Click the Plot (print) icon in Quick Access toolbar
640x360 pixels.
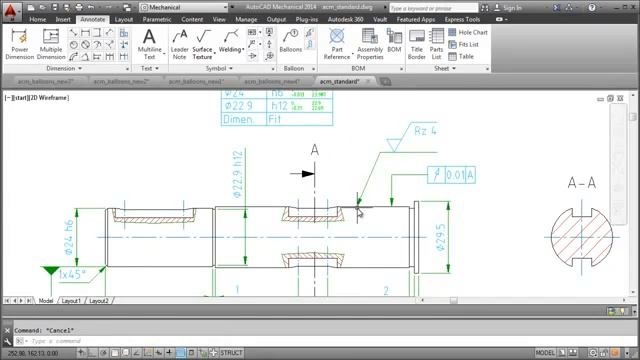tap(79, 7)
